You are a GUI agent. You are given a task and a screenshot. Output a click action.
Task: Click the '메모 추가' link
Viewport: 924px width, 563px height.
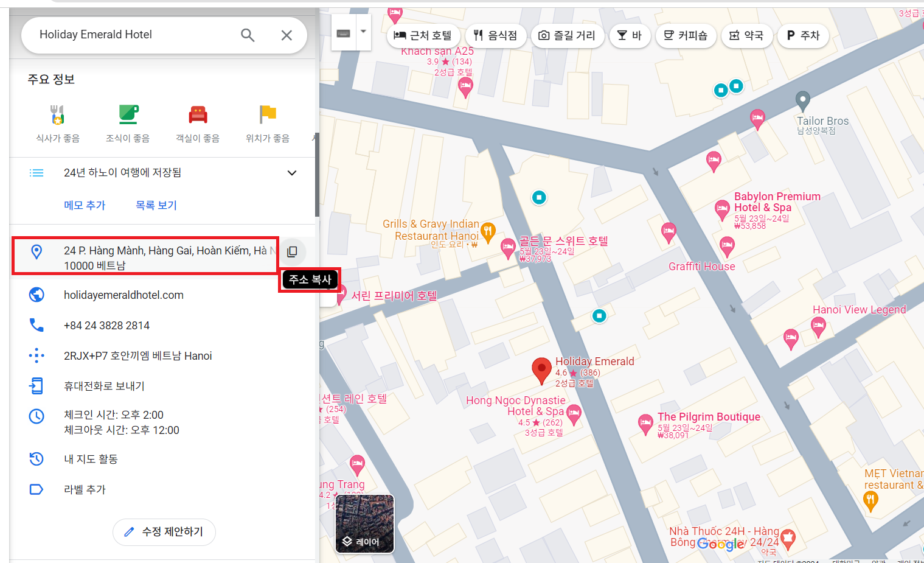pyautogui.click(x=85, y=205)
